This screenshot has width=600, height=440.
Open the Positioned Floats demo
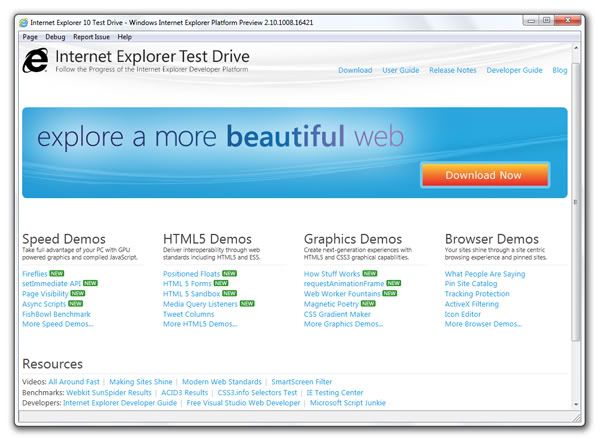191,274
